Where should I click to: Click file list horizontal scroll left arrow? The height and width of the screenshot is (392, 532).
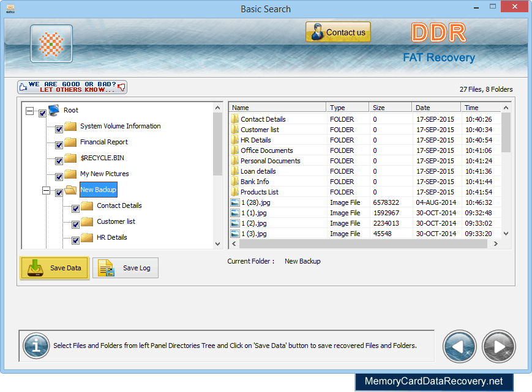coord(234,243)
